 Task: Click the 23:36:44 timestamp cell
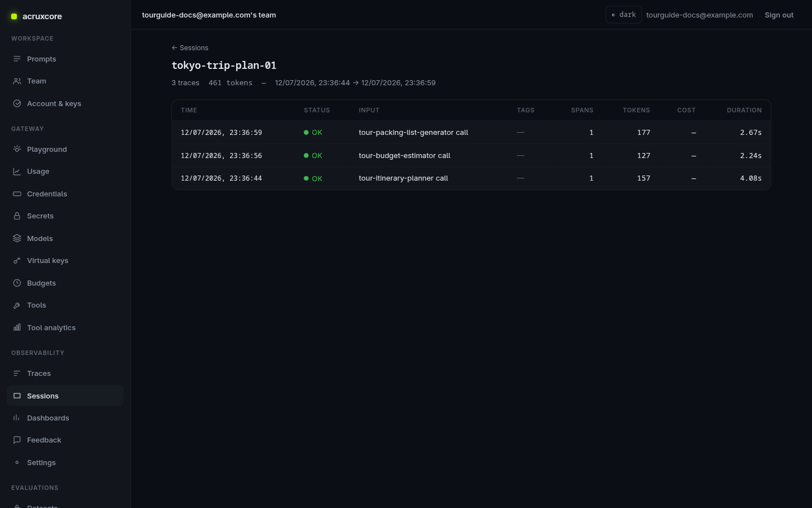point(221,178)
